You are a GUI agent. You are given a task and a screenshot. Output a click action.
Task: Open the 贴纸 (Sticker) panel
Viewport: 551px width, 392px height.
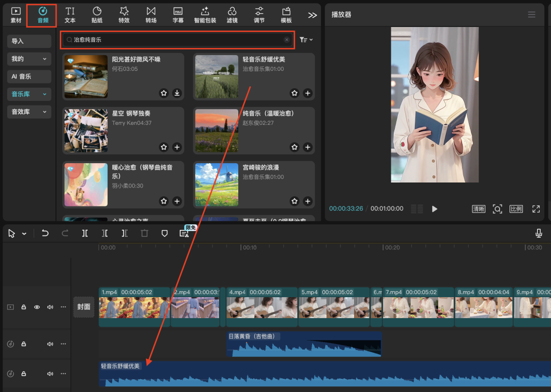[97, 14]
